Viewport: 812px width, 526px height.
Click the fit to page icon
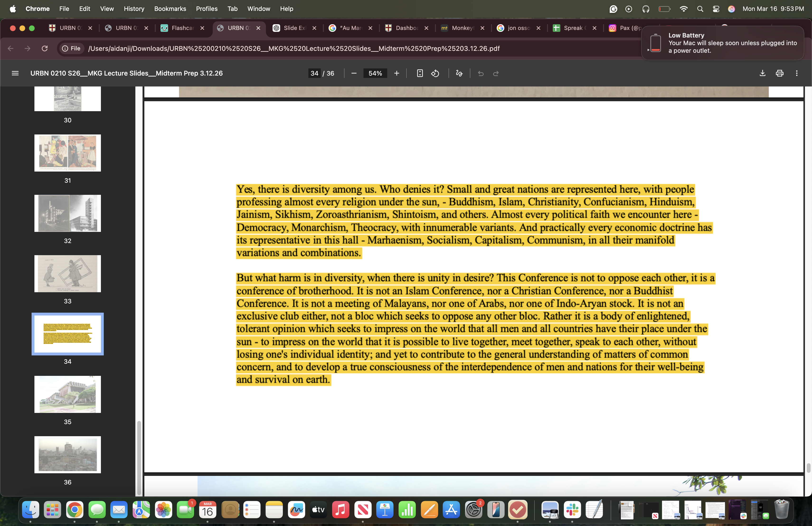(x=420, y=73)
